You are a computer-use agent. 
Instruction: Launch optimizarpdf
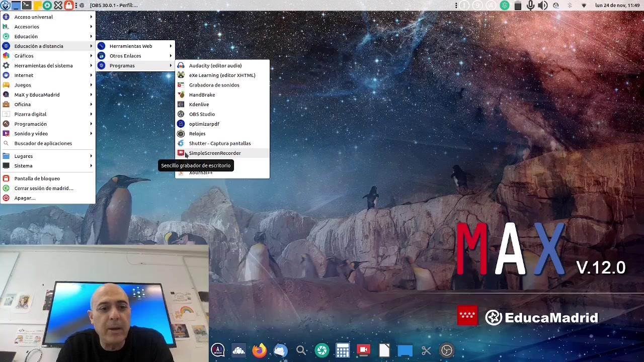(222, 124)
